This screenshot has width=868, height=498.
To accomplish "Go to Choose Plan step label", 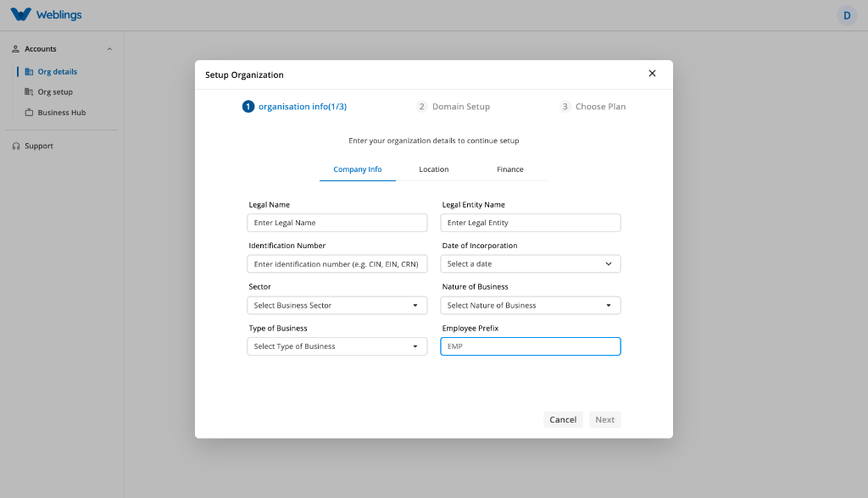I will [601, 106].
